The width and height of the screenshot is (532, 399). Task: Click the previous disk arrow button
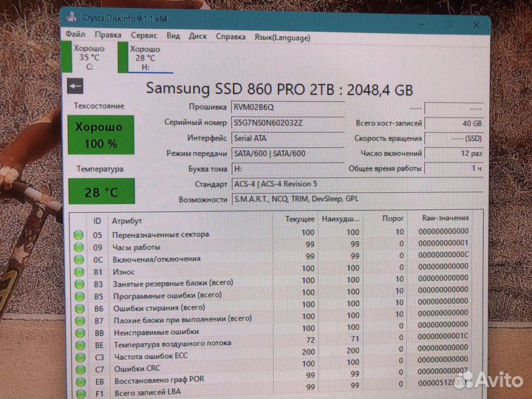75,86
